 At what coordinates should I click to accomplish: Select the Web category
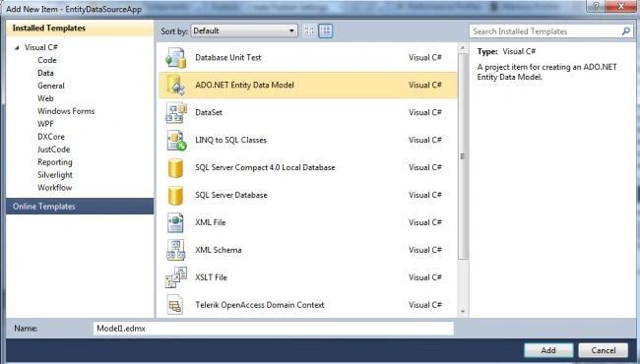(x=45, y=98)
